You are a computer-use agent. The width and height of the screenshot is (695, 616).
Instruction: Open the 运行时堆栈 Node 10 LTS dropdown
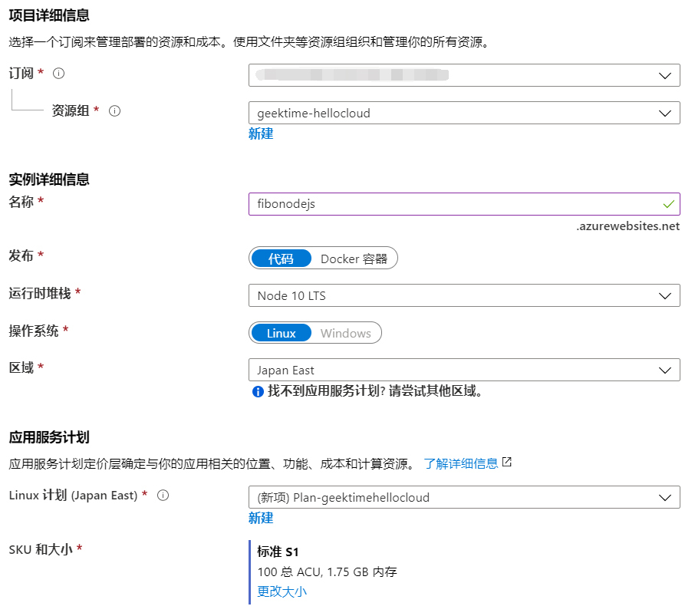[464, 295]
